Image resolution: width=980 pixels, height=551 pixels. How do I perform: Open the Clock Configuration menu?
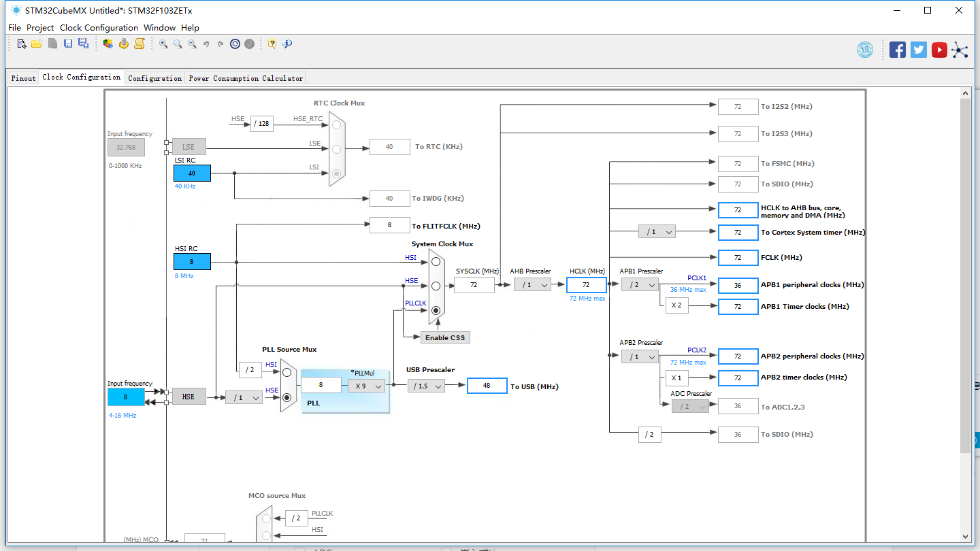[x=99, y=28]
